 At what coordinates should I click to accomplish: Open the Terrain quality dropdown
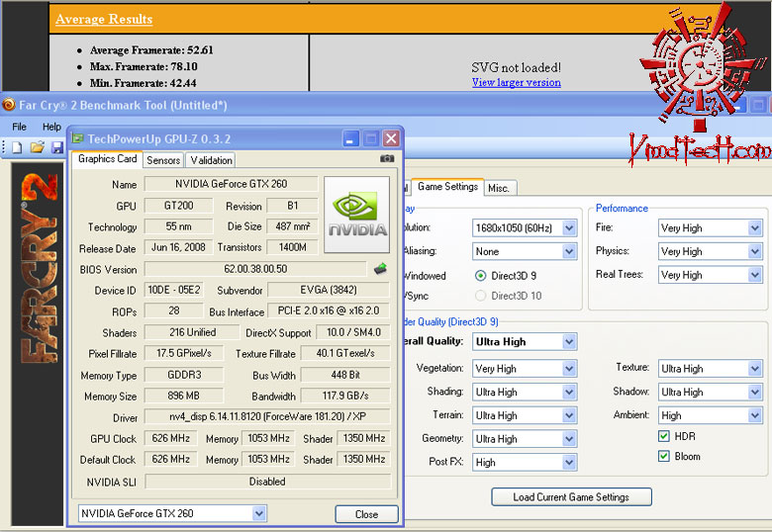coord(525,416)
